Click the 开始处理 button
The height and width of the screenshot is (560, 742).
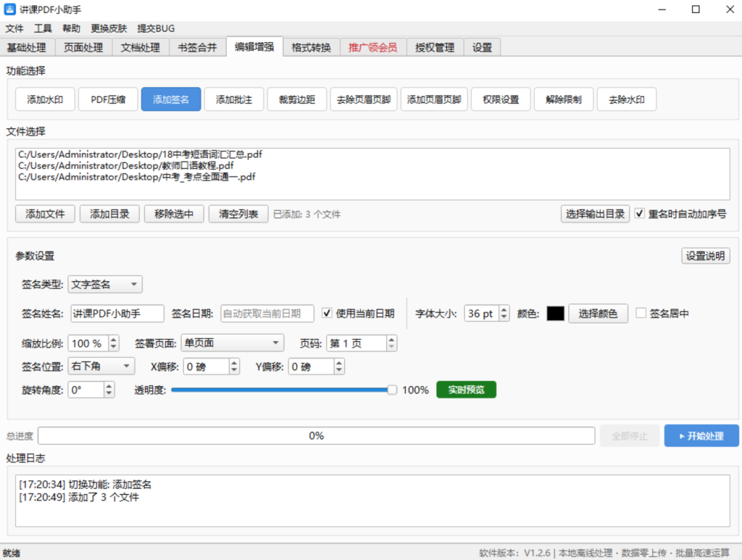pyautogui.click(x=701, y=435)
